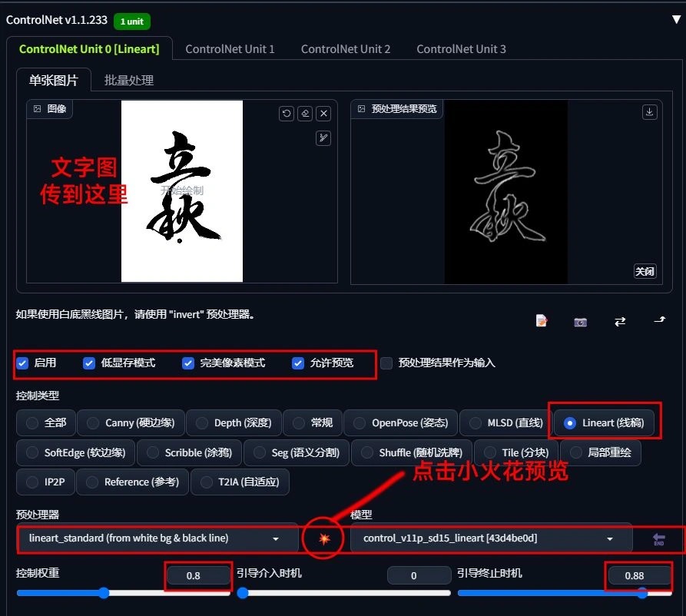The image size is (686, 616).
Task: Enable 预处理结果作为输入 checkbox
Action: click(386, 363)
